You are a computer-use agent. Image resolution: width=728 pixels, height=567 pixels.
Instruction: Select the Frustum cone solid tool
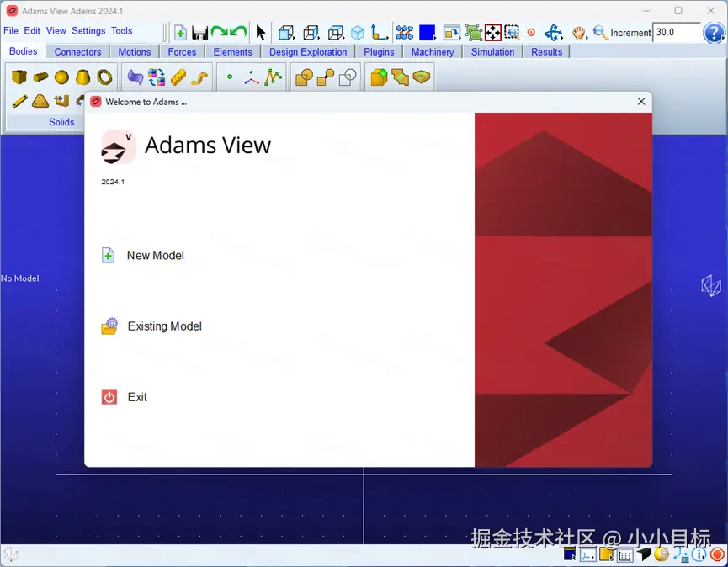click(82, 77)
